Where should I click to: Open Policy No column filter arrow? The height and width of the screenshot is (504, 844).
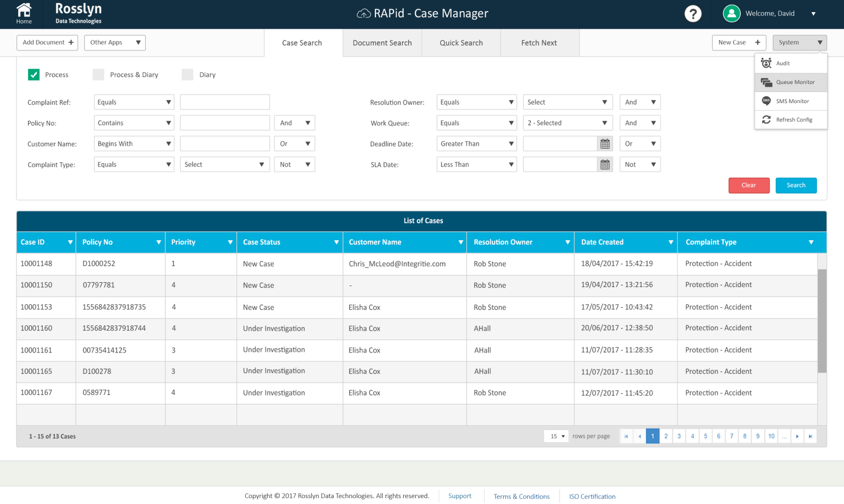click(x=158, y=242)
